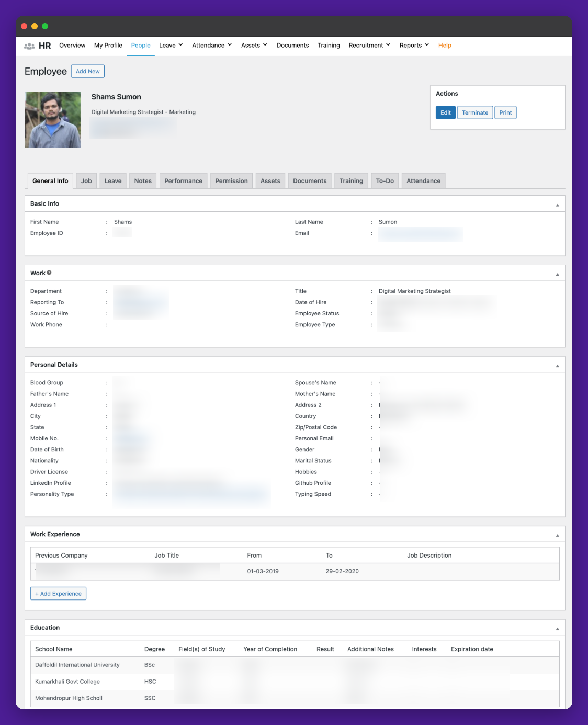Open the Performance tab

point(183,180)
